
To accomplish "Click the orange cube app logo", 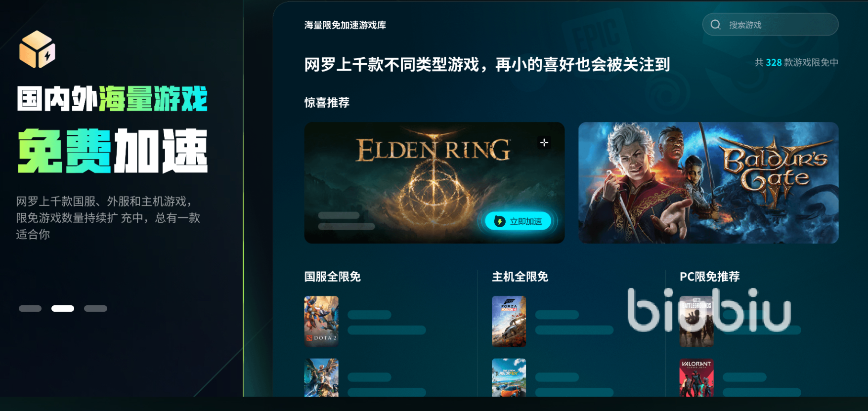I will 37,49.
